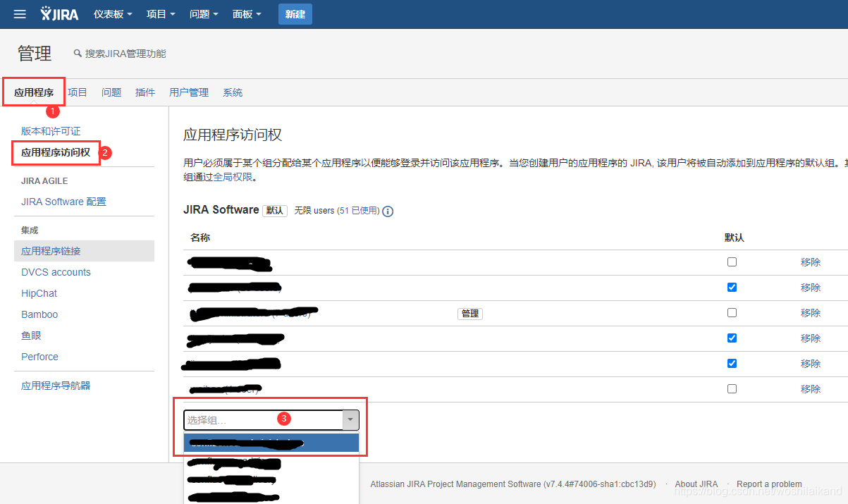
Task: Switch to the 问题 admin tab
Action: [111, 92]
